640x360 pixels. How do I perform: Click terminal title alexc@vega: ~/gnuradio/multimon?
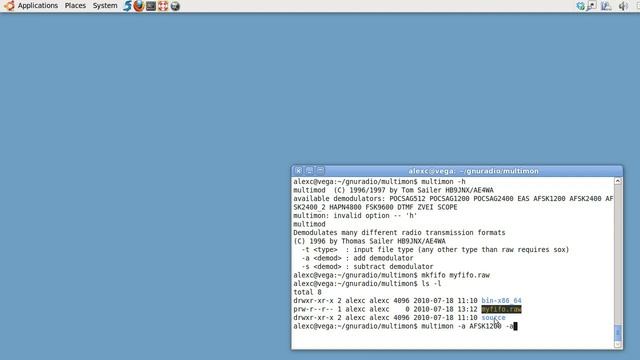(x=473, y=171)
